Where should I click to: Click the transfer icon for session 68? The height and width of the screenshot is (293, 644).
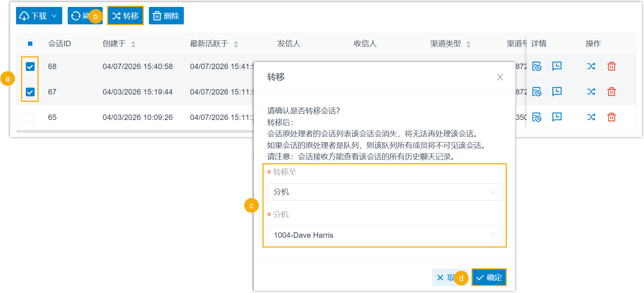591,66
